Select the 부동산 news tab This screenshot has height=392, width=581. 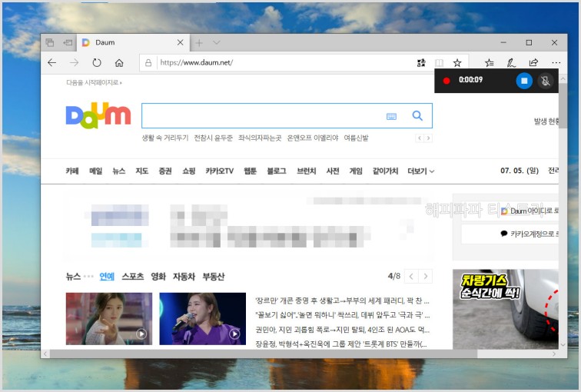pos(214,277)
